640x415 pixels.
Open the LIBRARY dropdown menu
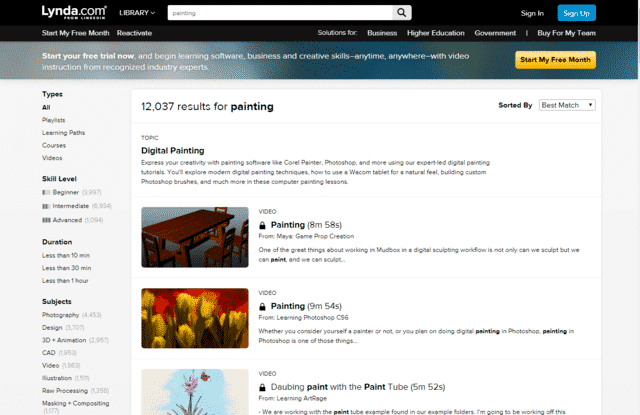point(137,13)
